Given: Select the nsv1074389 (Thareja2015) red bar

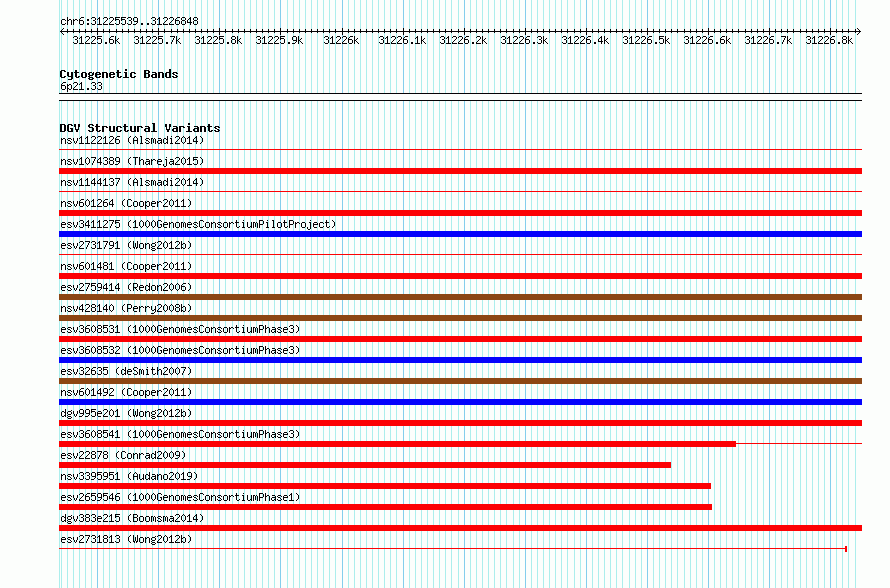Looking at the screenshot, I should pos(460,171).
